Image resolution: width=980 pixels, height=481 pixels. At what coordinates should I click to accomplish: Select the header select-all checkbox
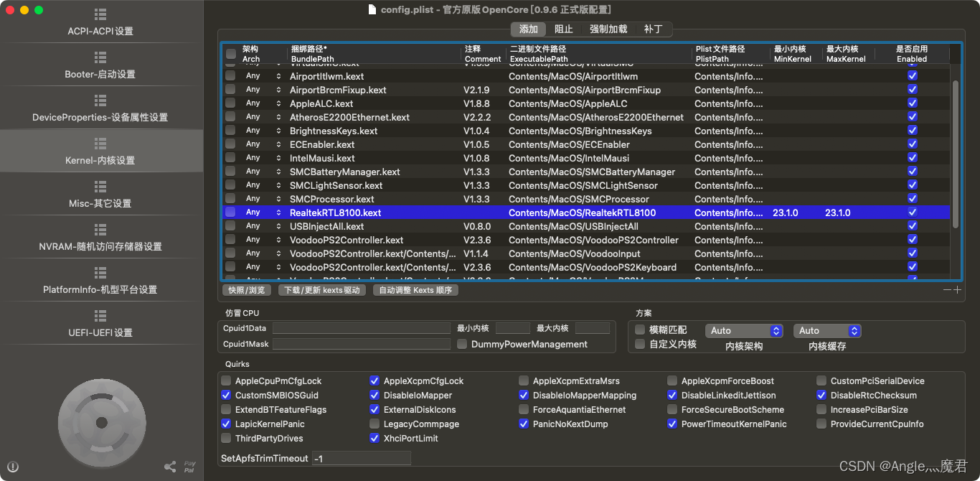(230, 54)
